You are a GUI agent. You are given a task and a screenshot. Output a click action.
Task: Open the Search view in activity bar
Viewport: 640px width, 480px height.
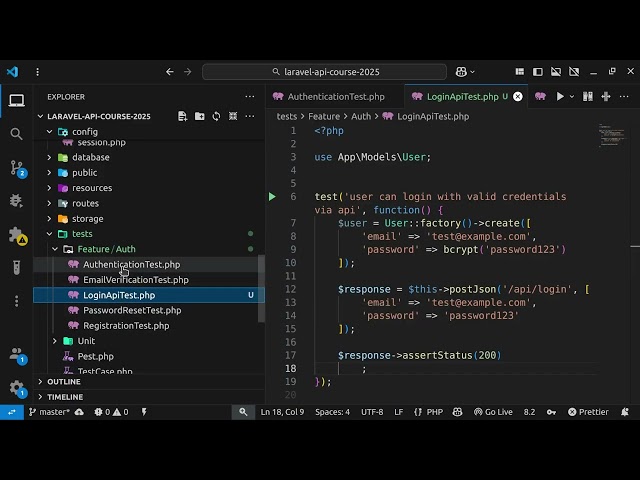[x=16, y=133]
